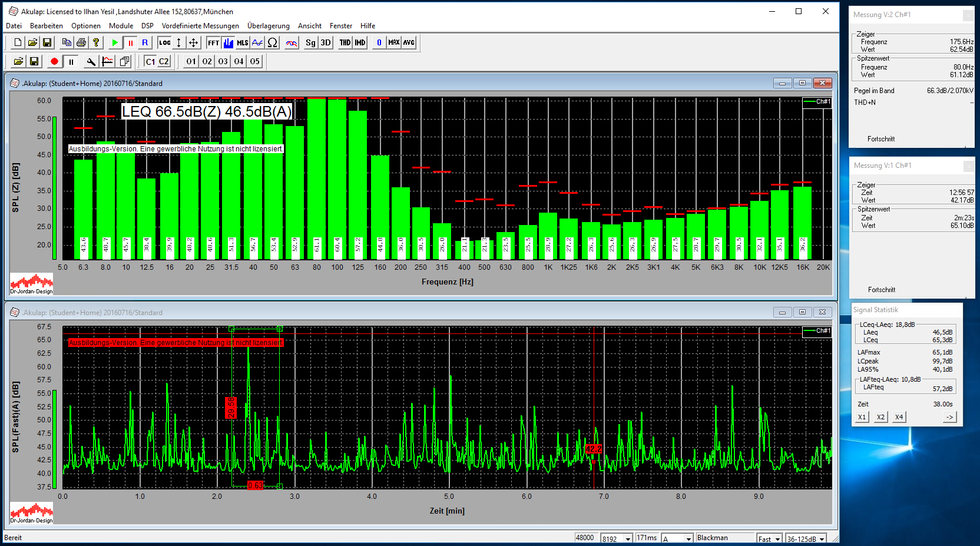Toggle AVG averaging mode

point(409,42)
